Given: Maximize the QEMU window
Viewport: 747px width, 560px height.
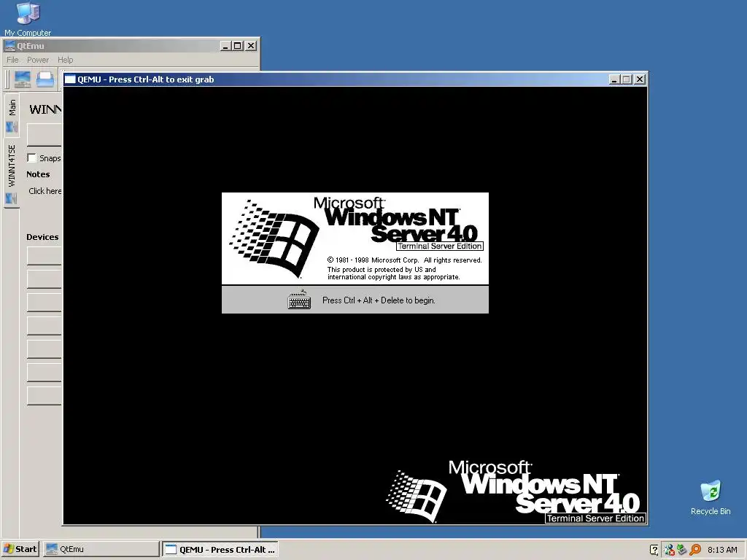Looking at the screenshot, I should click(627, 79).
